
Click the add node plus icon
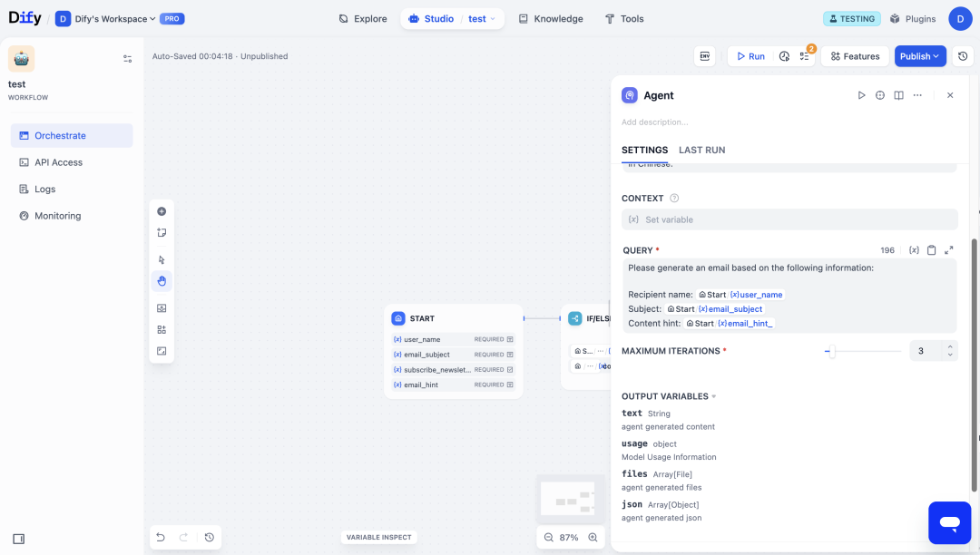tap(162, 211)
